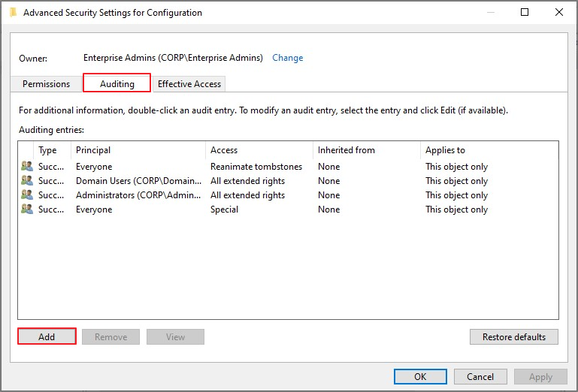Add a new auditing entry
This screenshot has width=578, height=392.
tap(47, 336)
